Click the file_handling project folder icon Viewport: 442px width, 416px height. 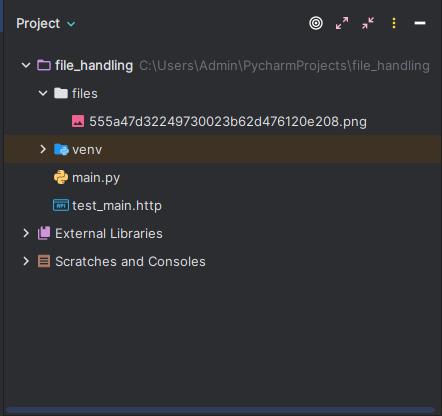point(44,65)
